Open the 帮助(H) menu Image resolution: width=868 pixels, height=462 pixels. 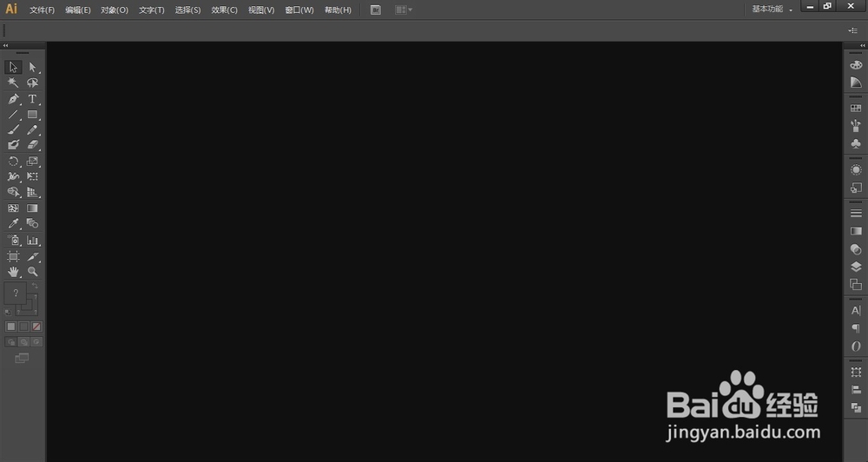(x=338, y=10)
